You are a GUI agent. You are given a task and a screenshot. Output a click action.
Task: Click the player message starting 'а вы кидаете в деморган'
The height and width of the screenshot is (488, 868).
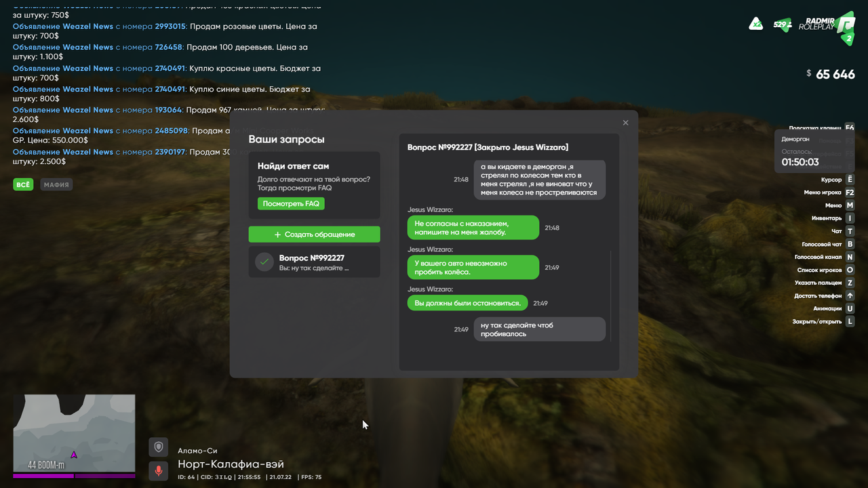pyautogui.click(x=539, y=180)
